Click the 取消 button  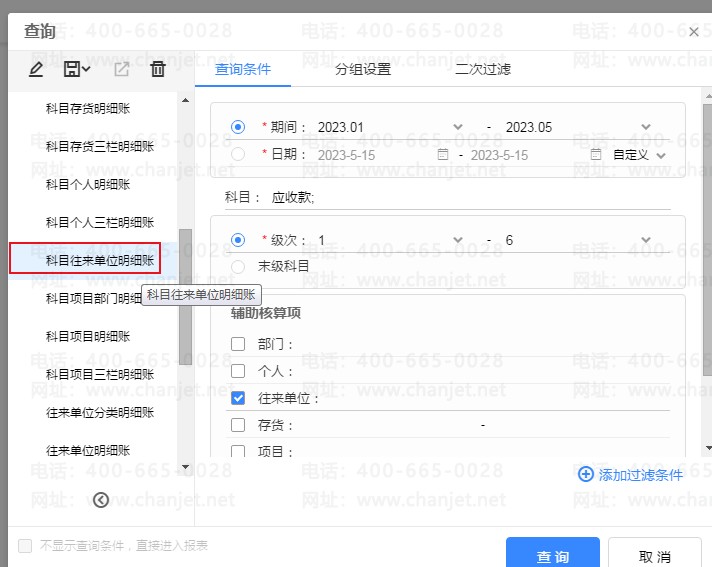point(654,552)
